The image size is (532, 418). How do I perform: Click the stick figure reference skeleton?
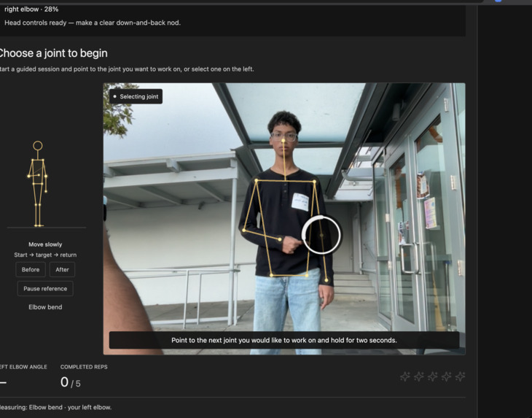[x=38, y=184]
